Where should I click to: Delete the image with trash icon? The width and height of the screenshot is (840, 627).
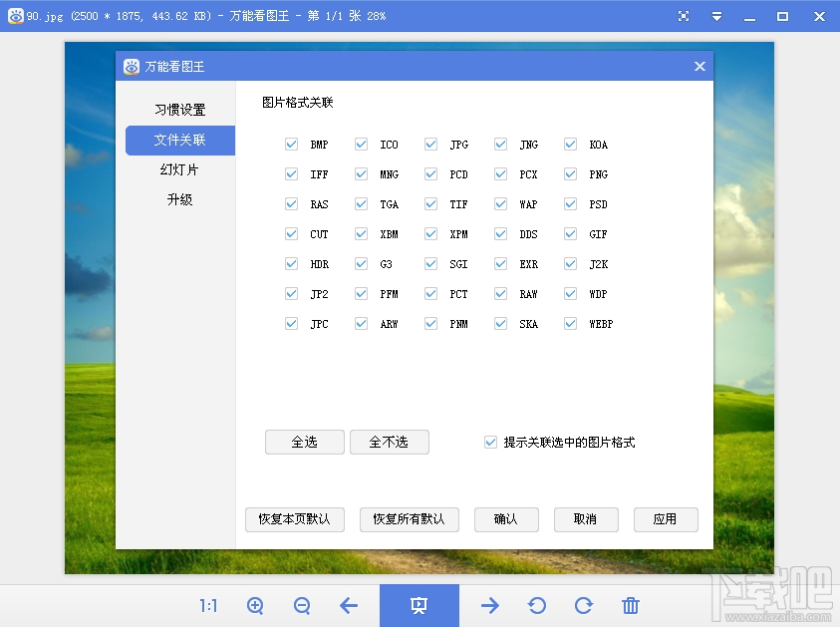tap(631, 605)
